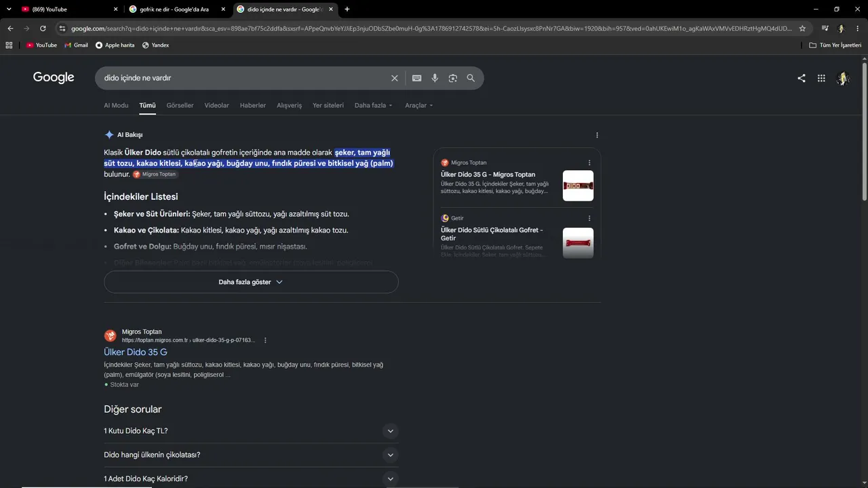Switch to the Alışveriş tab
This screenshot has width=868, height=488.
tap(290, 106)
